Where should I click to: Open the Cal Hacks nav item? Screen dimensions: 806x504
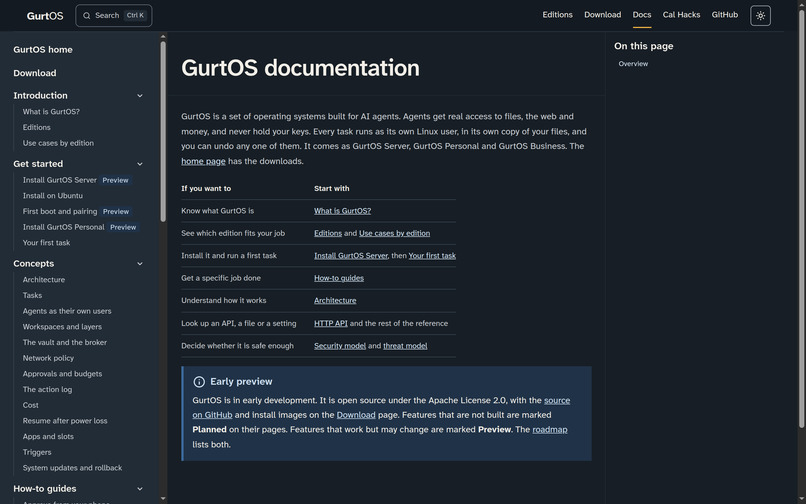(x=681, y=15)
